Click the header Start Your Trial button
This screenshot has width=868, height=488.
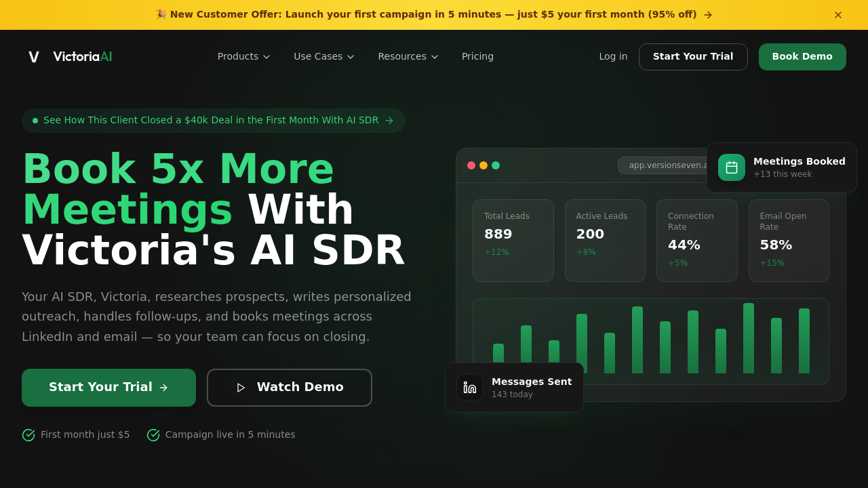(692, 57)
